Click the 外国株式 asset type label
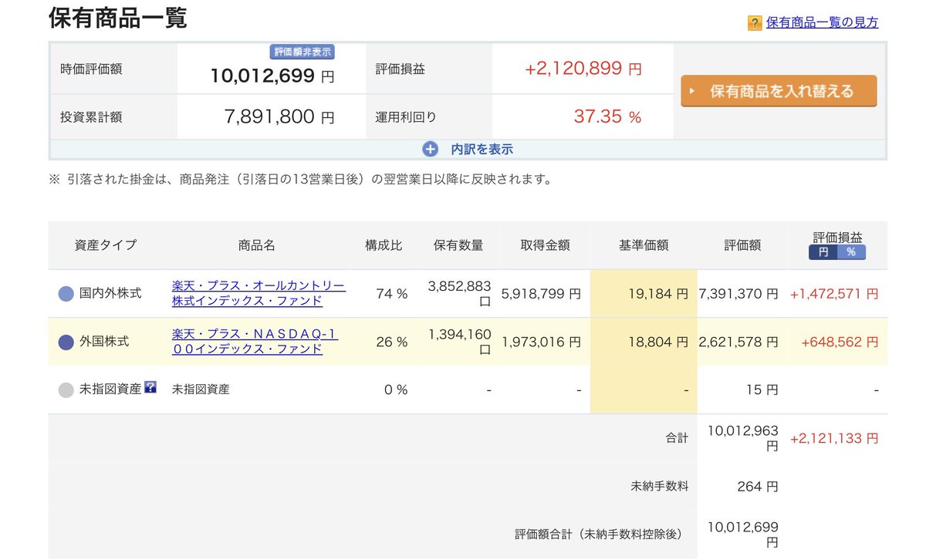The width and height of the screenshot is (926, 560). click(x=104, y=342)
